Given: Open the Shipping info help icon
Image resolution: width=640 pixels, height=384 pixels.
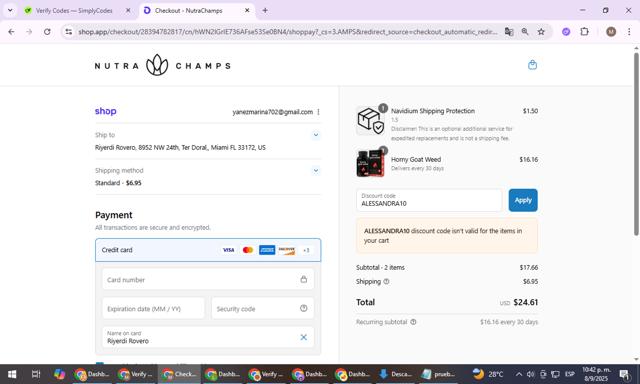Looking at the screenshot, I should (x=386, y=282).
